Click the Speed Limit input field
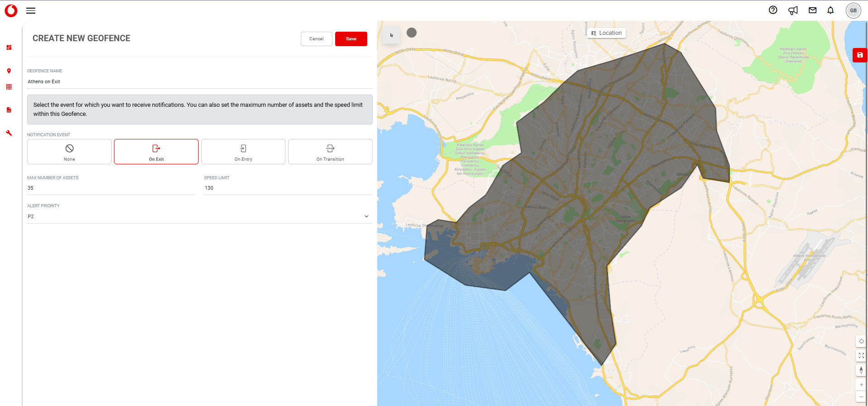 click(288, 188)
